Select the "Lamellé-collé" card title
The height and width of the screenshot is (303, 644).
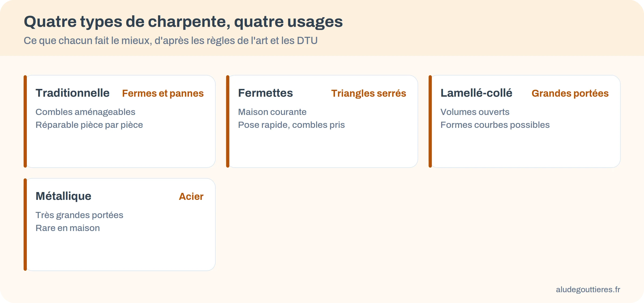[476, 93]
